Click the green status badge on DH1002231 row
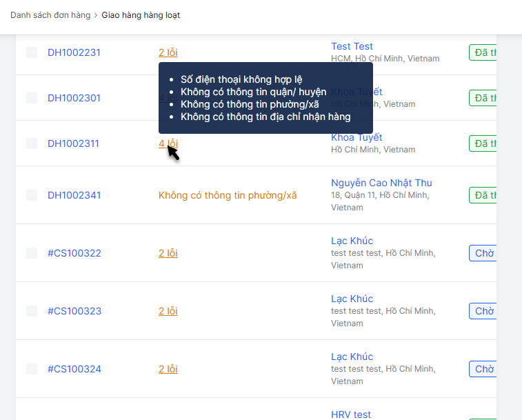 point(483,52)
